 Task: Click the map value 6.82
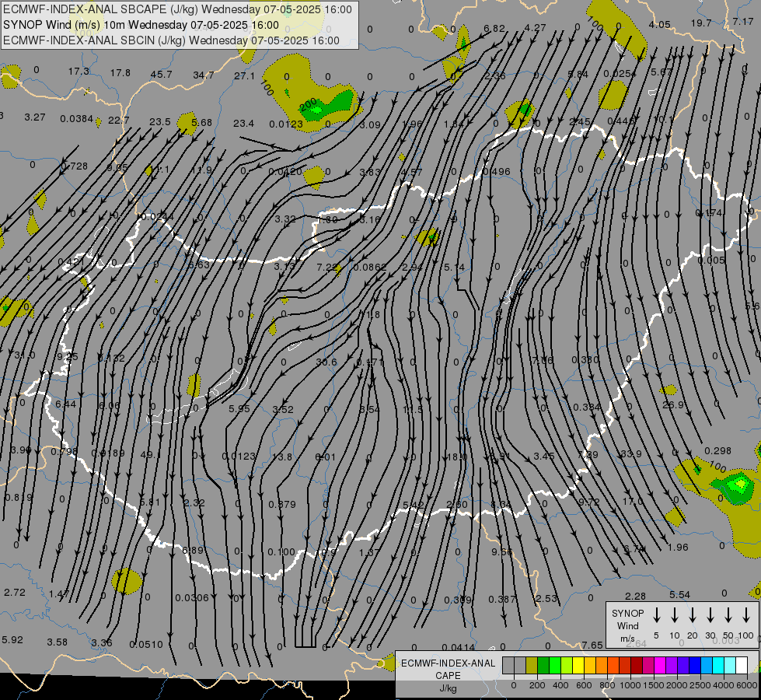coord(494,29)
